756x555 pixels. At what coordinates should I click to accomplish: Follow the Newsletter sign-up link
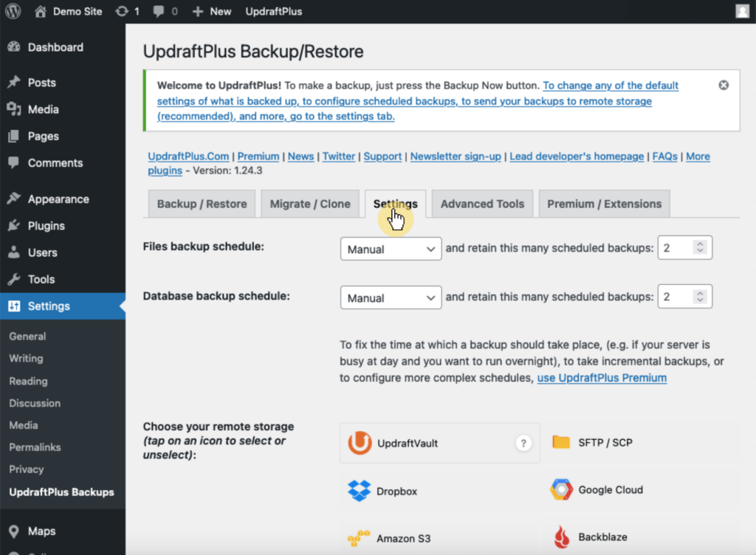pyautogui.click(x=456, y=156)
